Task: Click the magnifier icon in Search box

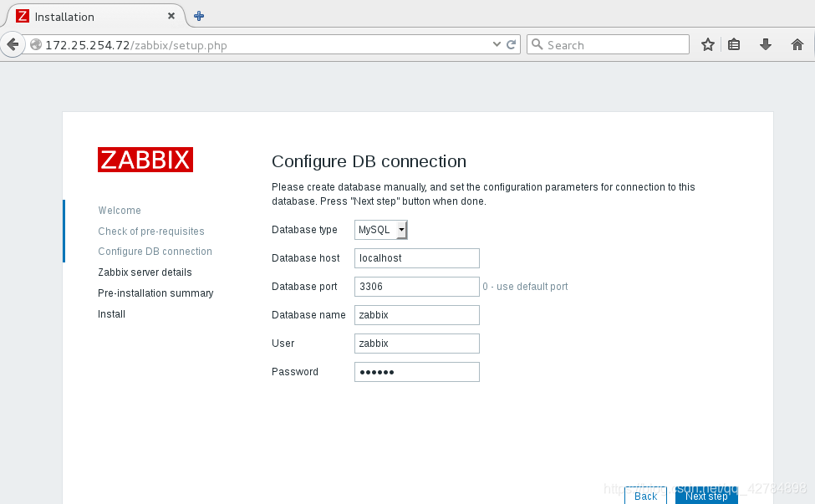Action: tap(537, 44)
